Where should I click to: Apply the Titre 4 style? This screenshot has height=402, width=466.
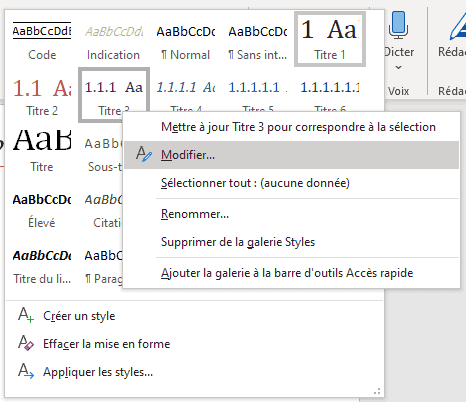186,90
